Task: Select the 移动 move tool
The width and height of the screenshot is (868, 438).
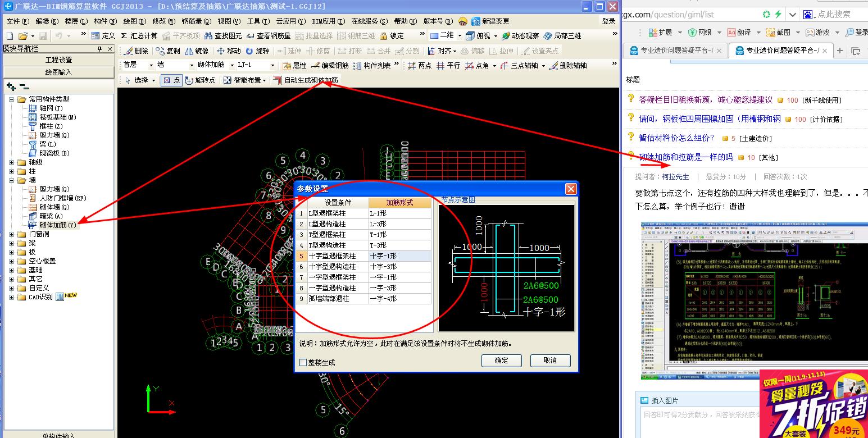Action: (x=229, y=51)
